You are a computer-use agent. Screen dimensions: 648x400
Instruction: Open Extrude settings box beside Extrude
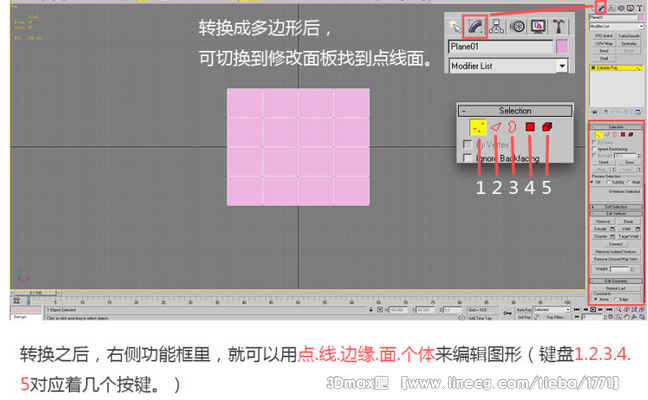point(612,229)
